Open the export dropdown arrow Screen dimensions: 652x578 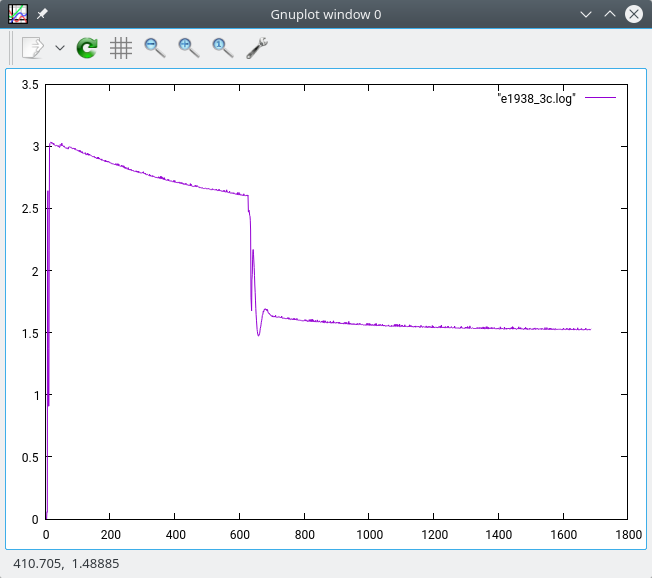click(x=60, y=48)
